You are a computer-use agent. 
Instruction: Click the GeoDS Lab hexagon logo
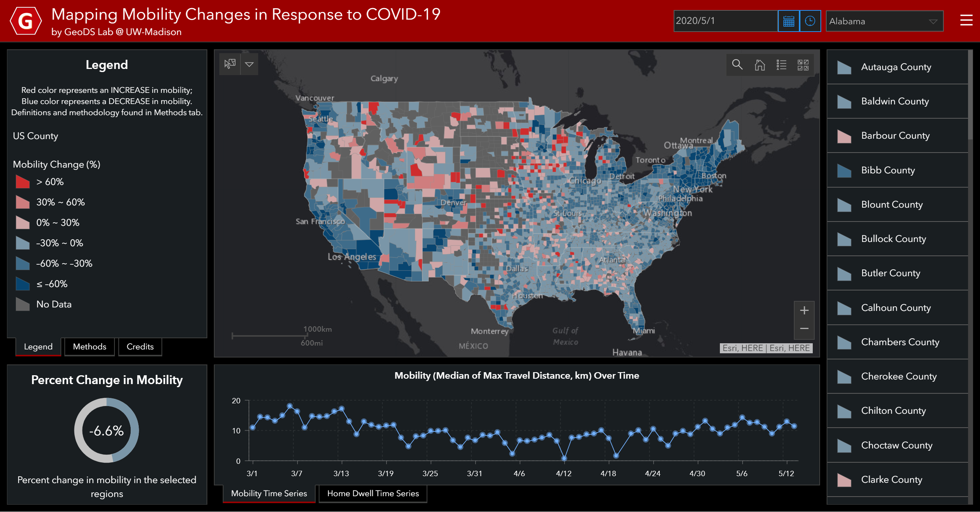point(25,21)
